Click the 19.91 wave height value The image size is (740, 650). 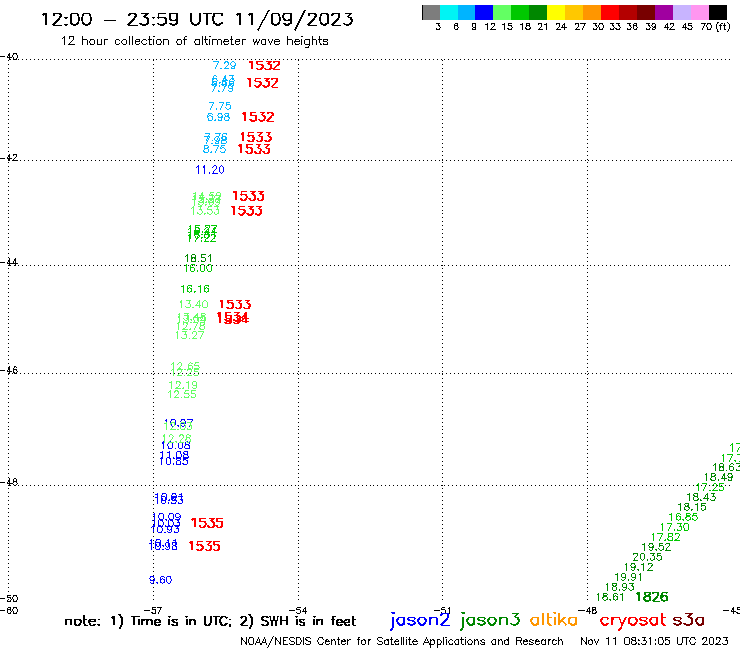(628, 577)
